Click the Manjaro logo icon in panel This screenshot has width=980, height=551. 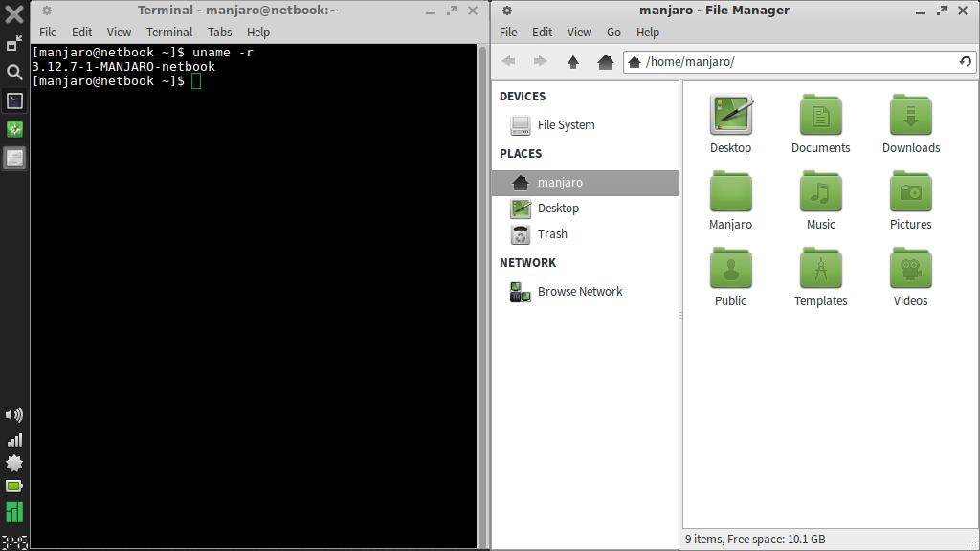point(14,513)
